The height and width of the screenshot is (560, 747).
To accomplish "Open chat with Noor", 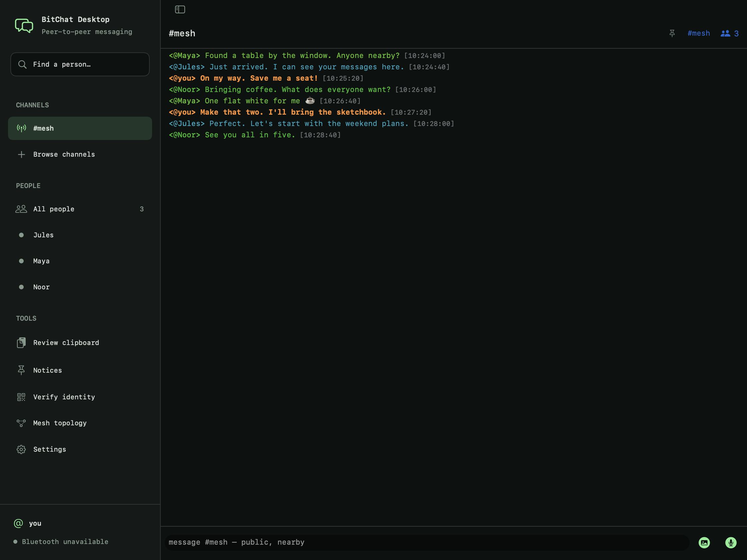I will pyautogui.click(x=80, y=287).
